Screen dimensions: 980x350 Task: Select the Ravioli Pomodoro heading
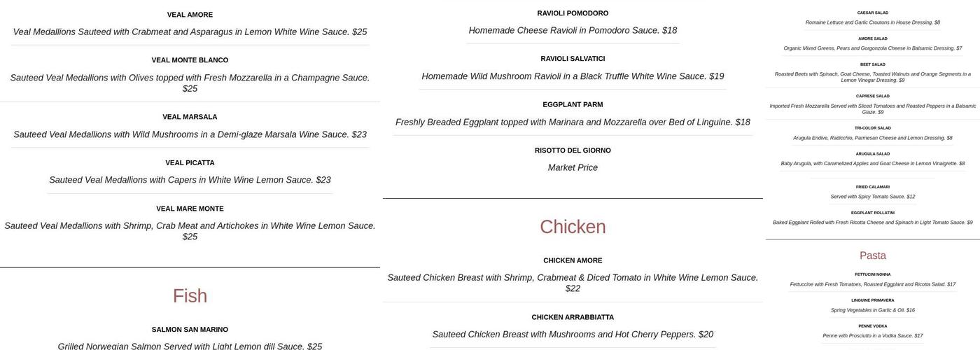[x=573, y=13]
